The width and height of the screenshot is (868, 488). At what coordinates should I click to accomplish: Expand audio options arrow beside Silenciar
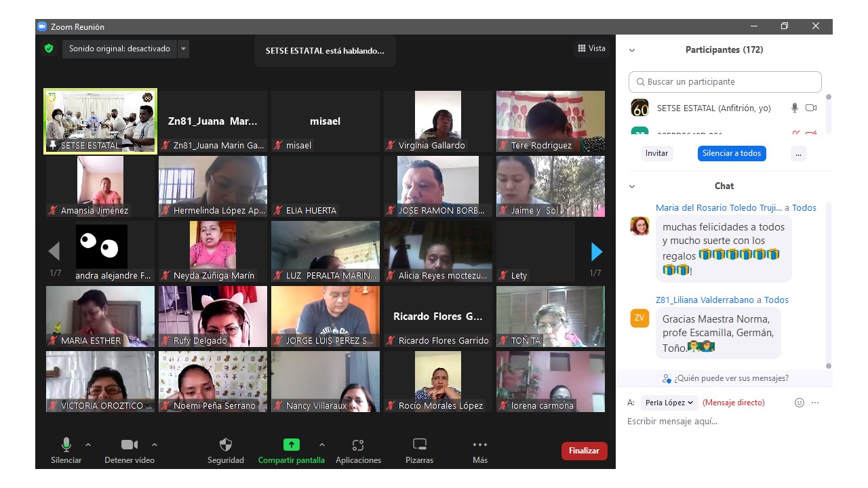[87, 445]
